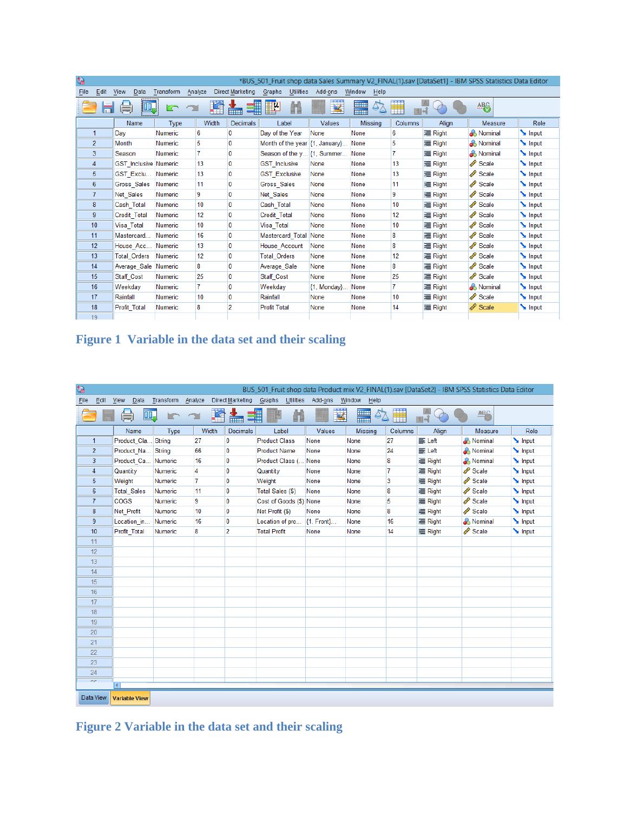Screen dimensions: 644x834
Task: Click Print icon in DataSet2 window toolbar
Action: pyautogui.click(x=126, y=415)
